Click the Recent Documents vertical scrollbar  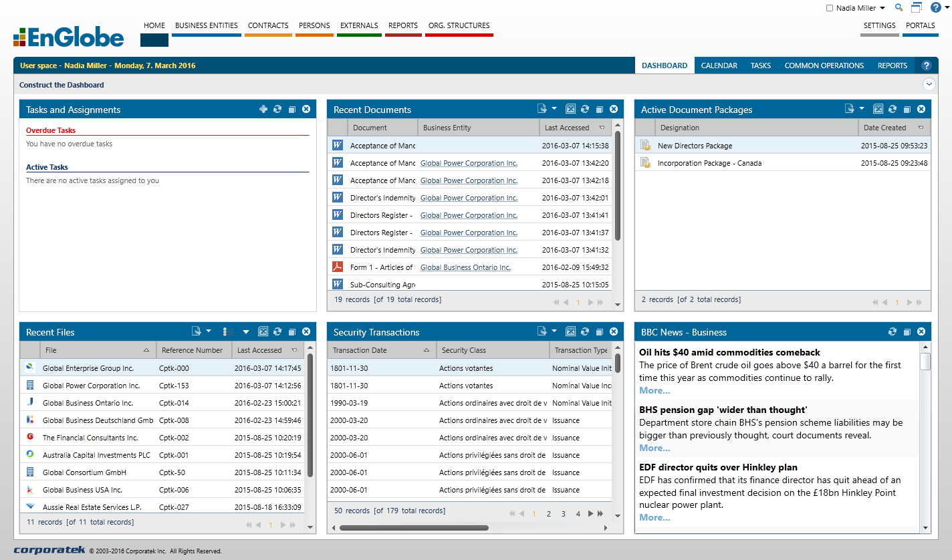pos(618,184)
